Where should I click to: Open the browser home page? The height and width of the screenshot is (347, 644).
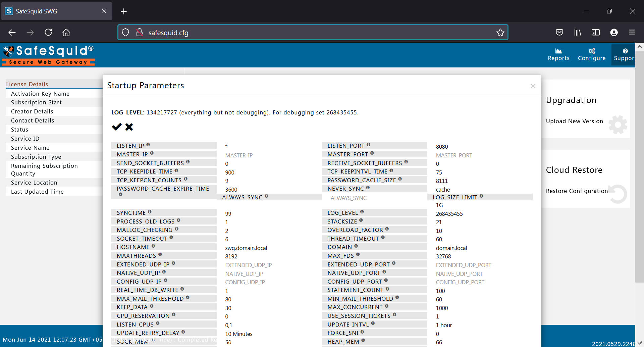(x=66, y=32)
